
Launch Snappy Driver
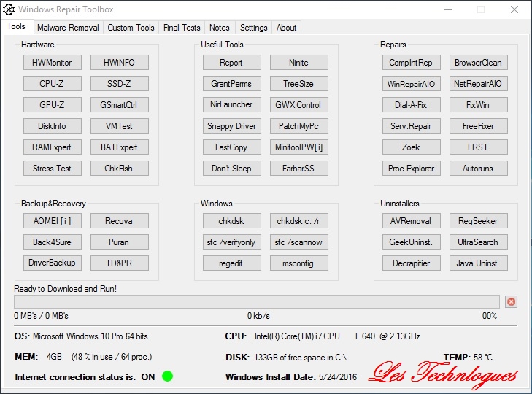[x=232, y=126]
